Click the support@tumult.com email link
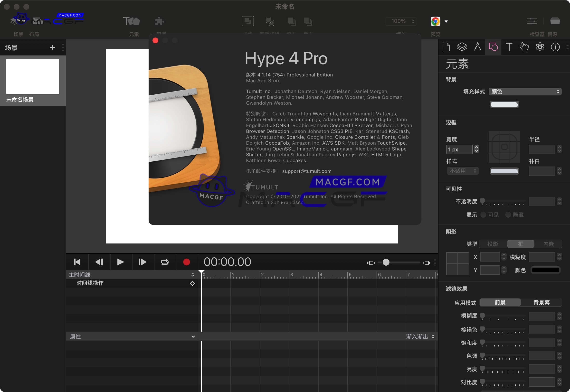 tap(306, 171)
